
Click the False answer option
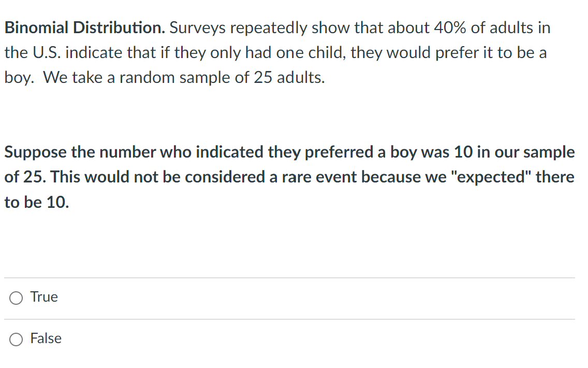pyautogui.click(x=46, y=338)
